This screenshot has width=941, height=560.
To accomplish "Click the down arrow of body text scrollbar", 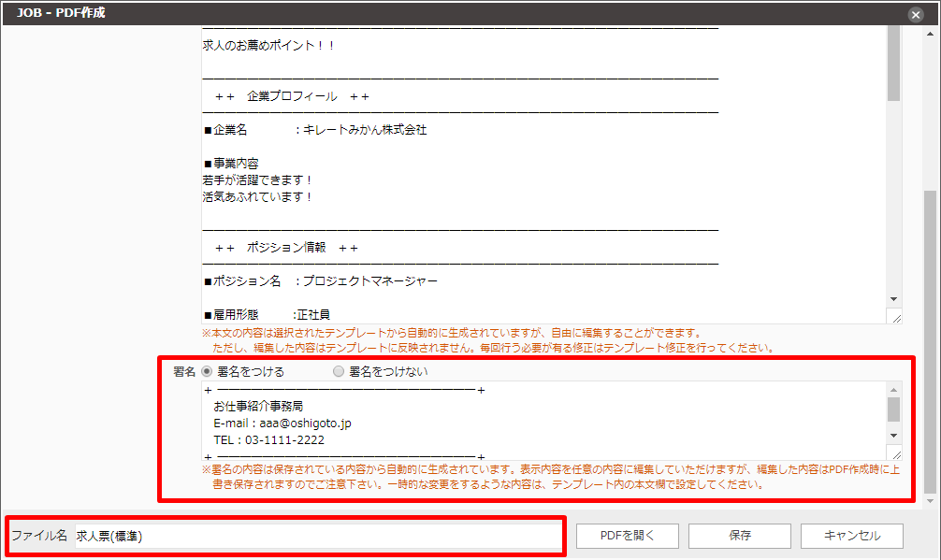I will (894, 296).
